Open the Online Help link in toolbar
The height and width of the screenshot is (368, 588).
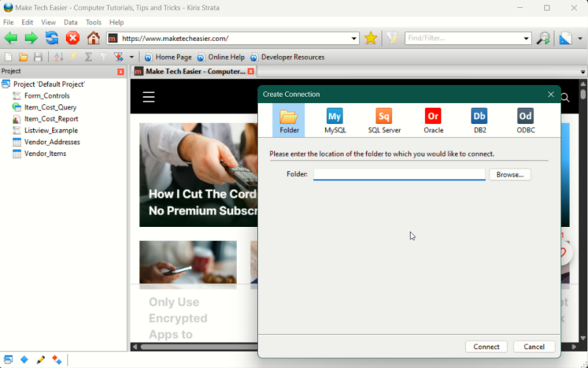(x=221, y=57)
